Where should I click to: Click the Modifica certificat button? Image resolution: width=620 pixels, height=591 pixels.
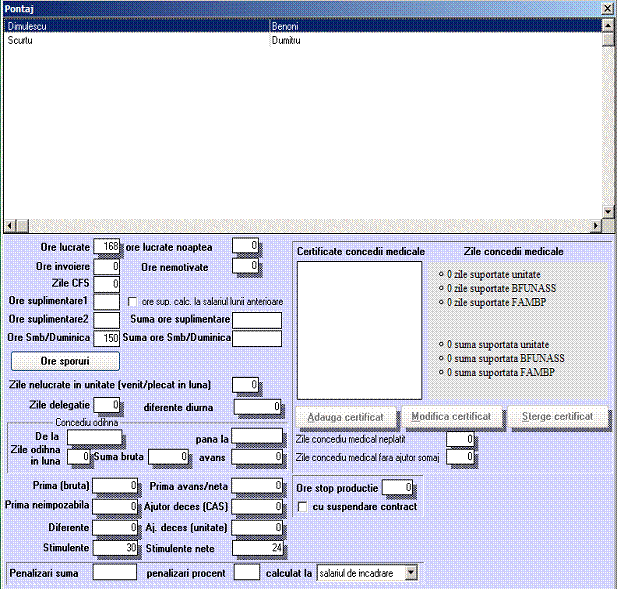pos(451,416)
